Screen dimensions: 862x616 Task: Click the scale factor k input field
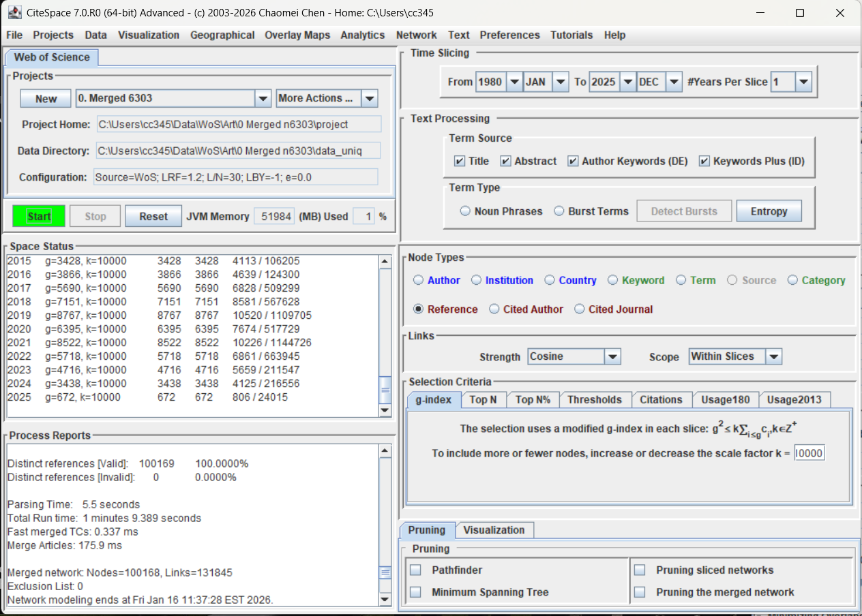809,453
